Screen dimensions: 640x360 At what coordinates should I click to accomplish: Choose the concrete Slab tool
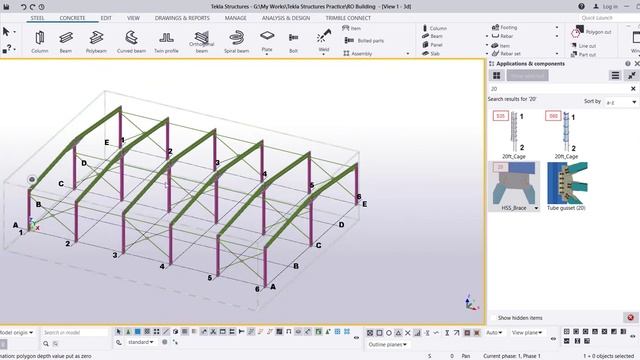(x=431, y=53)
